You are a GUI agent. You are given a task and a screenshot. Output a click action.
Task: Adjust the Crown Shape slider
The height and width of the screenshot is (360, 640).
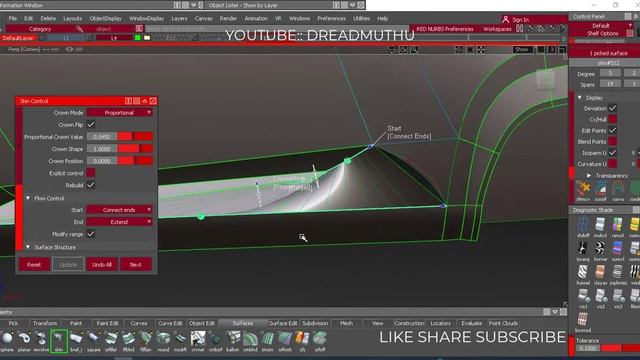tap(136, 149)
